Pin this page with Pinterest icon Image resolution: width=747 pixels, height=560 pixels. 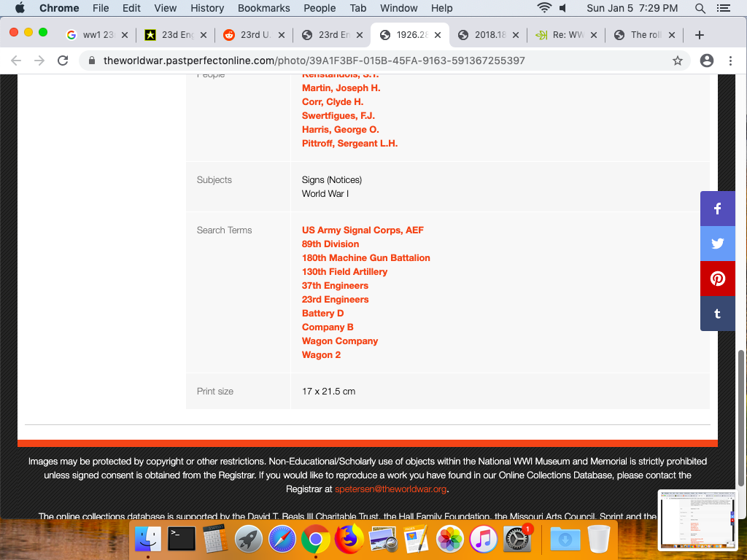coord(718,279)
